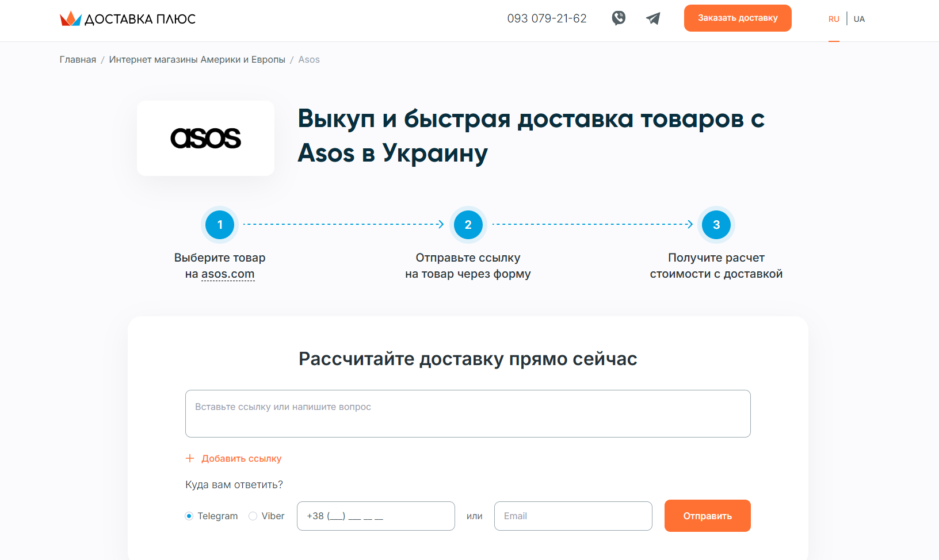Select the Telegram radio option

click(189, 516)
